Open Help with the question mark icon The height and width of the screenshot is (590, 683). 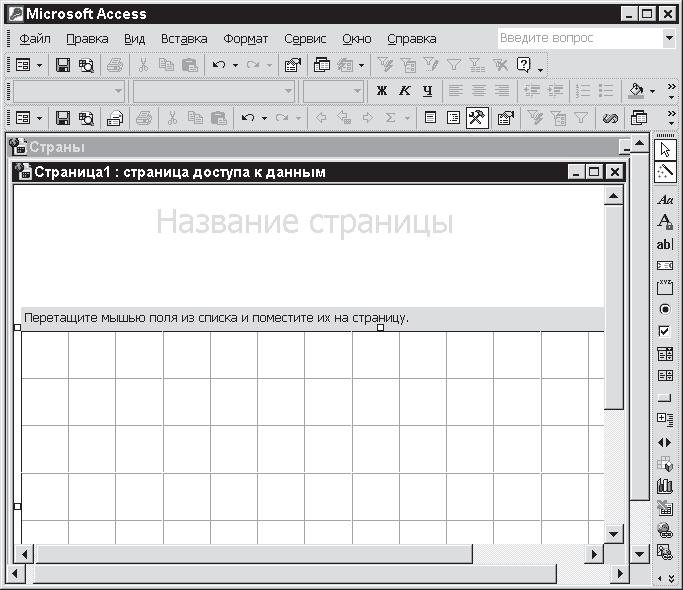click(523, 65)
